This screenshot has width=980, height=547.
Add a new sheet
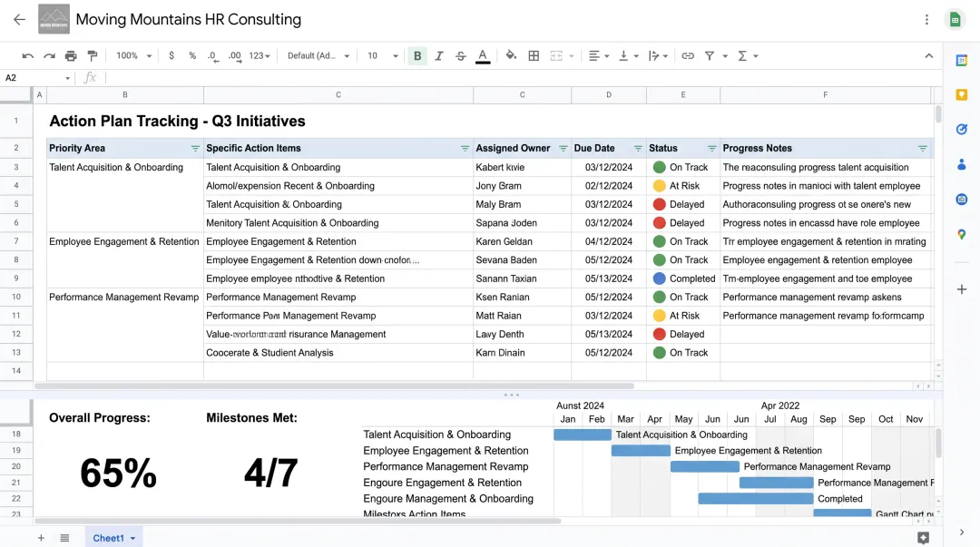click(41, 538)
